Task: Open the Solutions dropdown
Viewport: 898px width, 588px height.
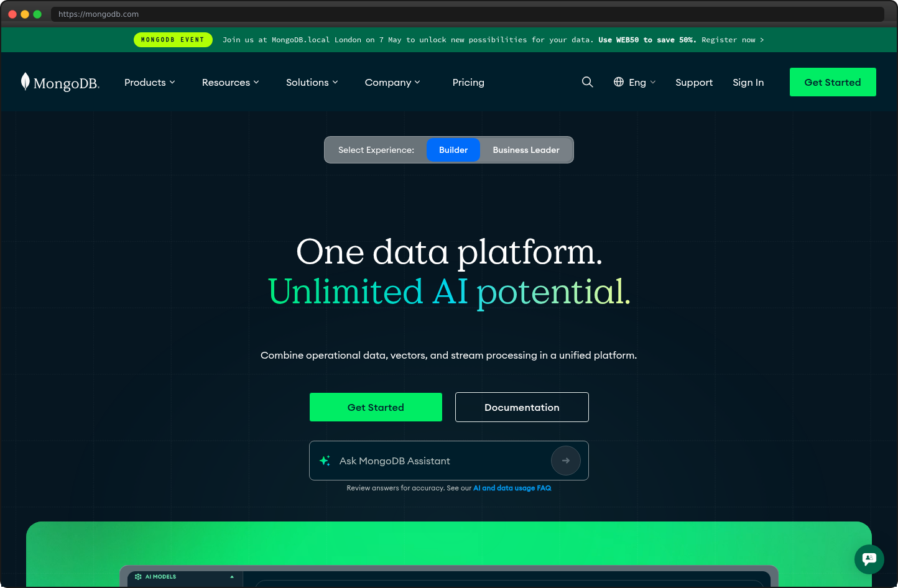Action: point(312,82)
